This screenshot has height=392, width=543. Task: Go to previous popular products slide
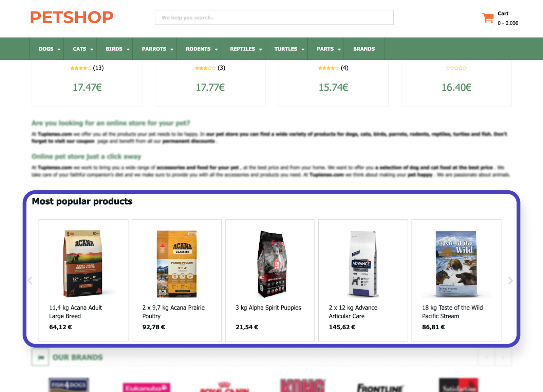30,280
